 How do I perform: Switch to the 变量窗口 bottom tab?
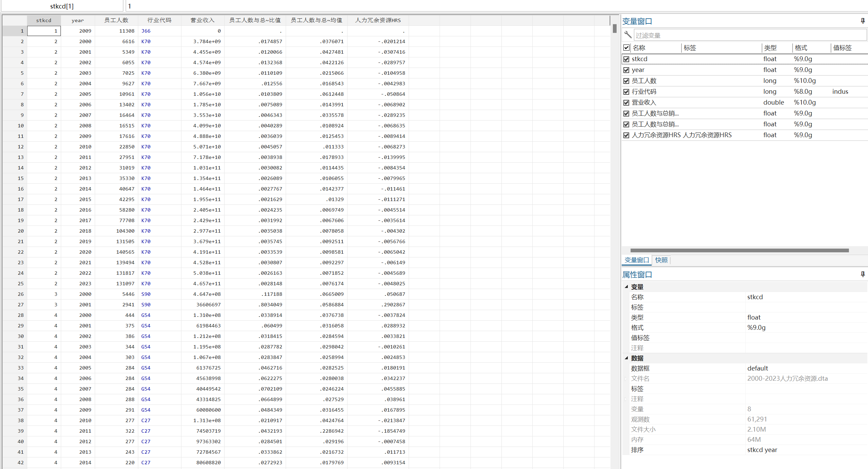[637, 260]
